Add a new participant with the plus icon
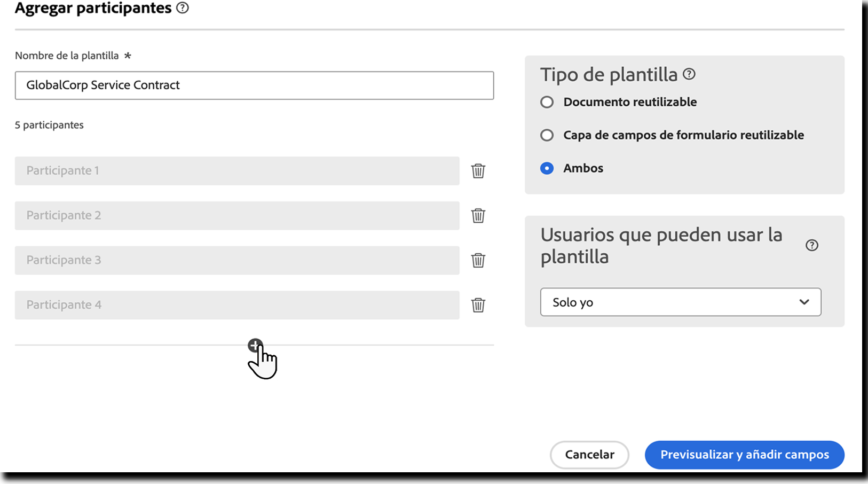Viewport: 868px width, 484px height. coord(255,345)
